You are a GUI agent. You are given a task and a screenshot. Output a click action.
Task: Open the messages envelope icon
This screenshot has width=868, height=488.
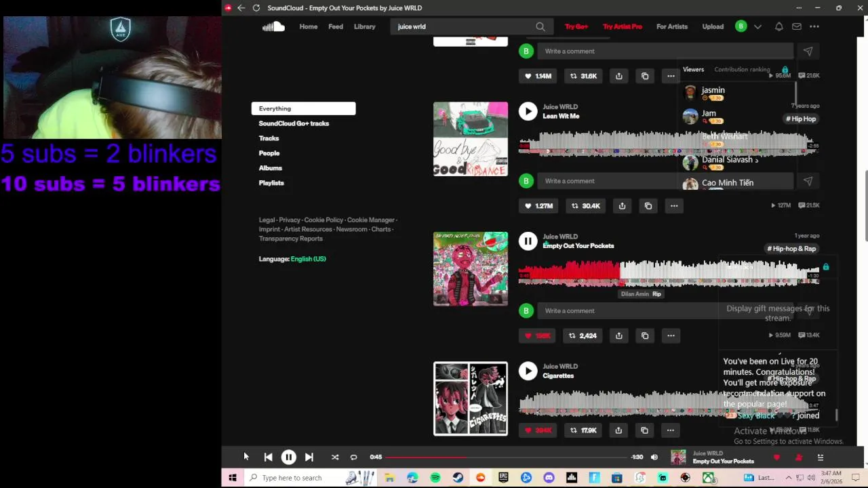click(x=797, y=26)
